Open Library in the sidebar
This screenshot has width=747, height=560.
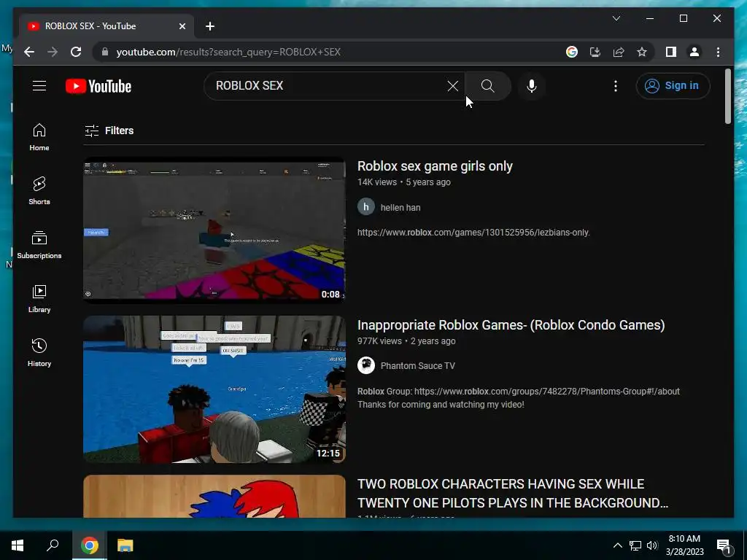(x=39, y=298)
